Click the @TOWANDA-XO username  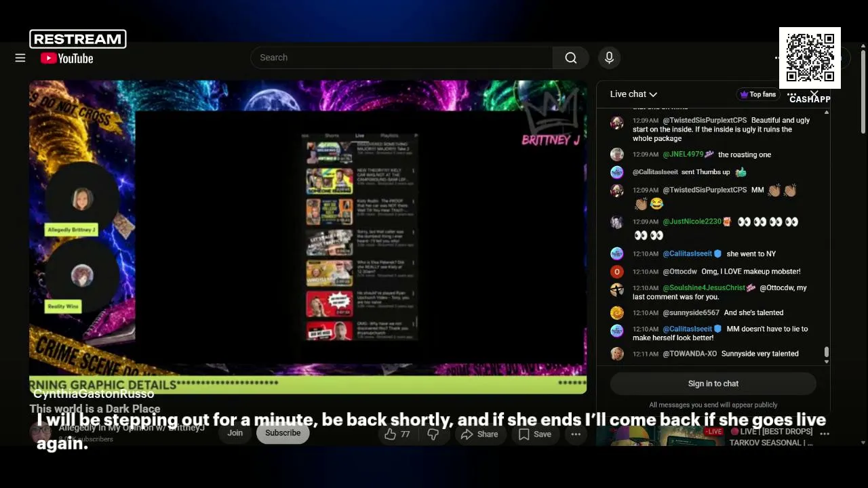690,354
